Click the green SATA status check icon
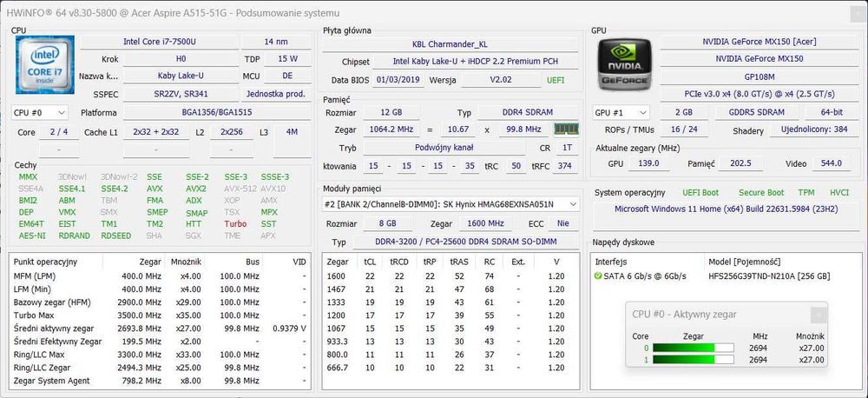The image size is (868, 398). click(x=597, y=276)
